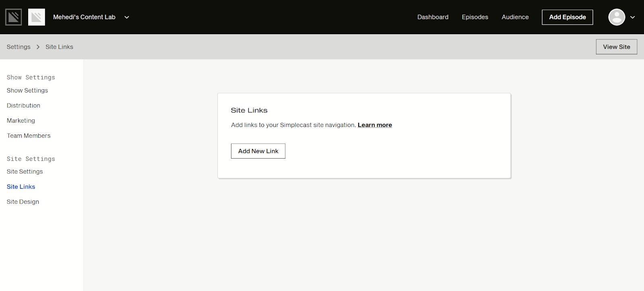Open Distribution settings
This screenshot has height=291, width=644.
23,105
